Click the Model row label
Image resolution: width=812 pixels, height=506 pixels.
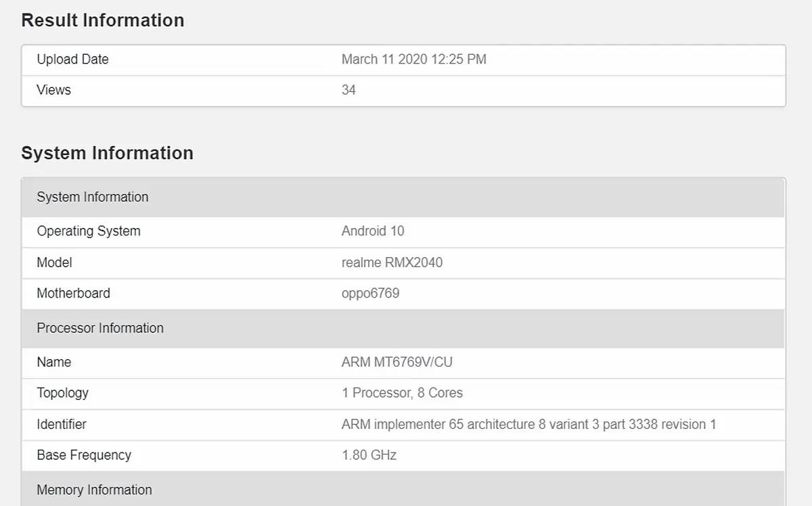pyautogui.click(x=54, y=262)
